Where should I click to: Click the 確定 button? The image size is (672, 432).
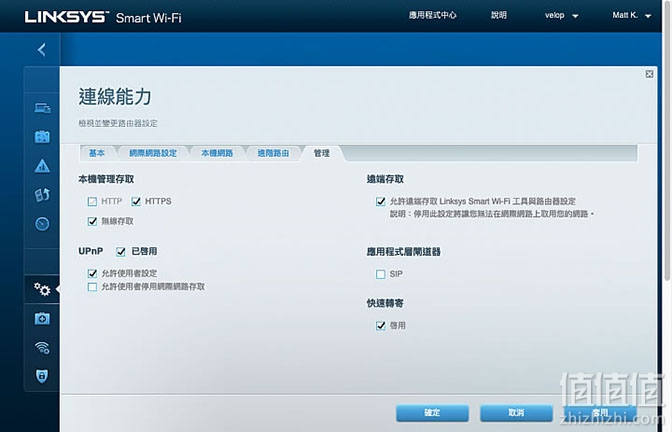432,413
